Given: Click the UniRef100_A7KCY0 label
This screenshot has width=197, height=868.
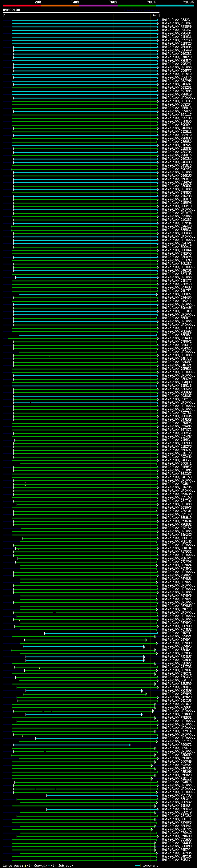Looking at the screenshot, I should (x=177, y=57).
